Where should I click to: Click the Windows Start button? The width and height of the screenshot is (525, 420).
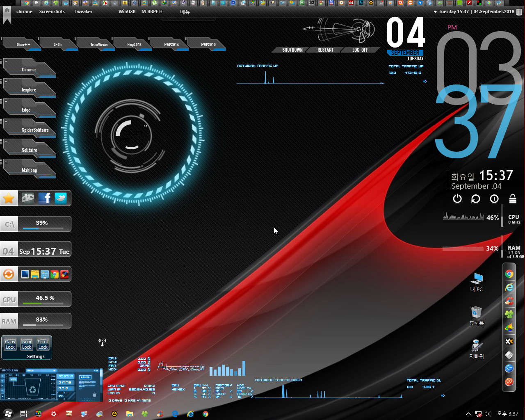point(8,414)
